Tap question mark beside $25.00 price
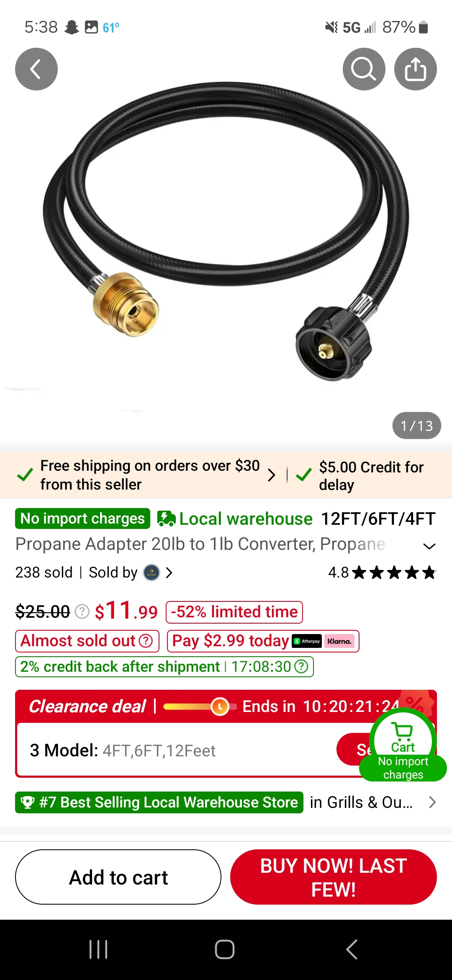Viewport: 452px width, 980px height. pyautogui.click(x=82, y=612)
